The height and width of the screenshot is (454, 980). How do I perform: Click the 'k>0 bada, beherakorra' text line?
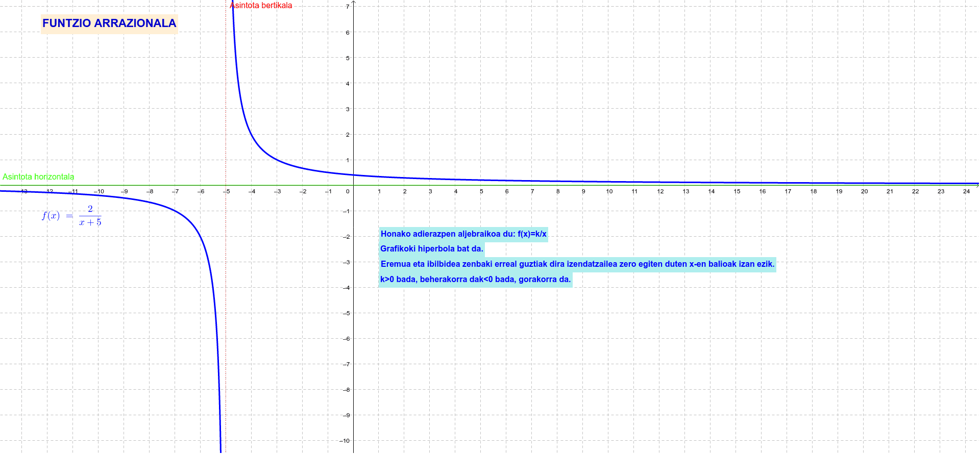[x=475, y=280]
